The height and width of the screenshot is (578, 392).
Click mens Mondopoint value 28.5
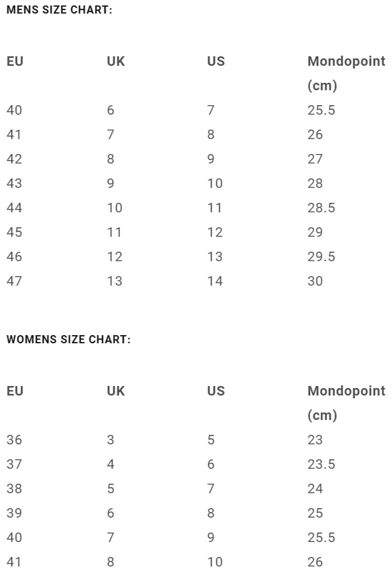point(321,208)
